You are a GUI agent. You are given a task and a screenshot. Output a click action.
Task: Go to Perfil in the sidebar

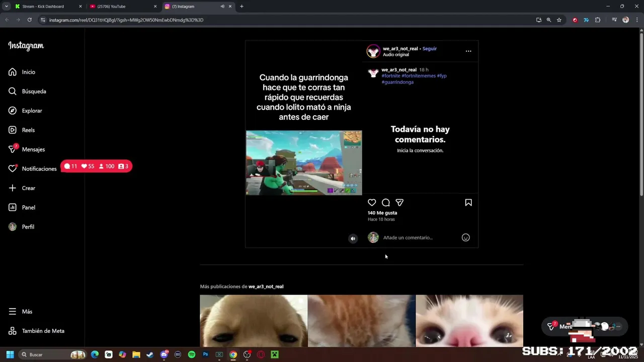pos(21,227)
